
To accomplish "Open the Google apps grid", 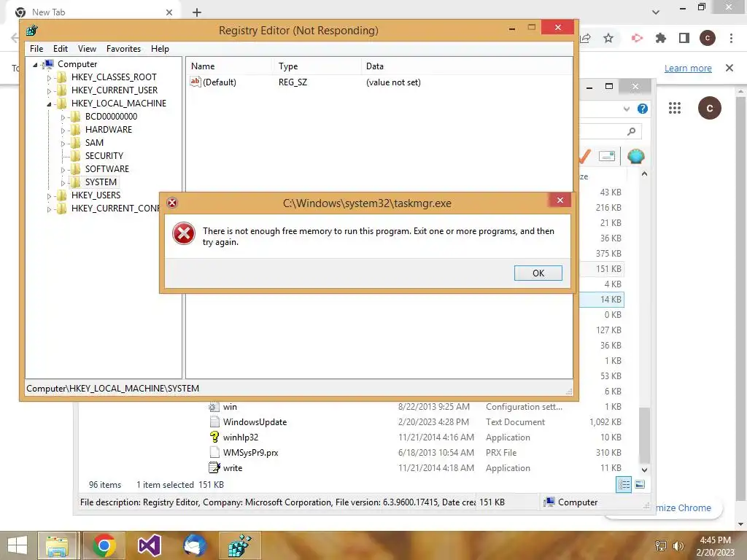I will point(675,108).
